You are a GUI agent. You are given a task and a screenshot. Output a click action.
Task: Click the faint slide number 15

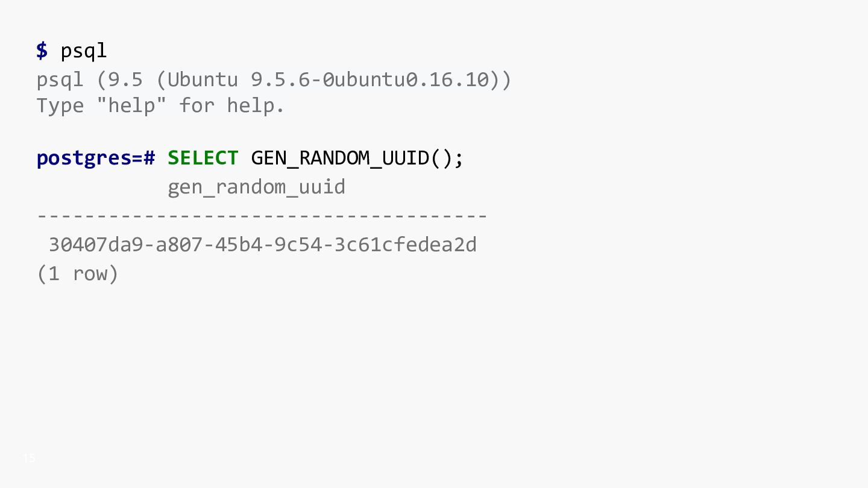pyautogui.click(x=29, y=458)
